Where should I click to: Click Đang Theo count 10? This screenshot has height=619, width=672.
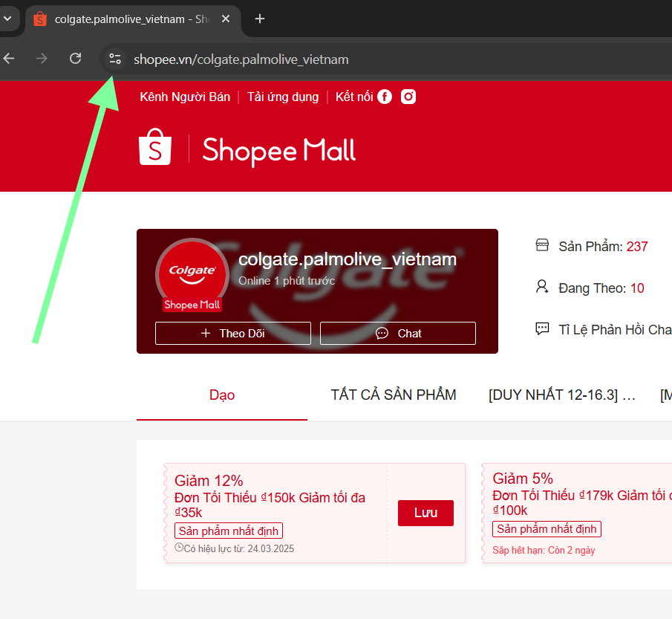[637, 288]
